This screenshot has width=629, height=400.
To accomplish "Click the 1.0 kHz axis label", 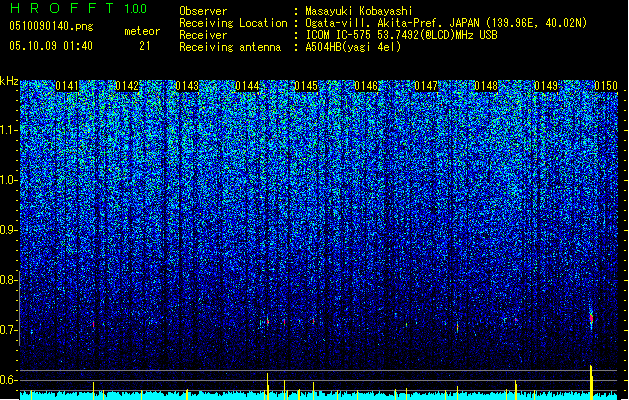I will pyautogui.click(x=9, y=180).
